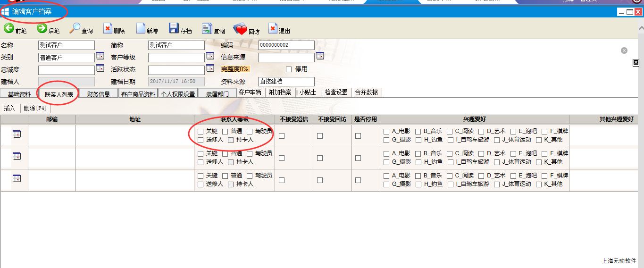Screen dimensions: 644x268
Task: Click the 删除[F4] row button
Action: coord(35,109)
